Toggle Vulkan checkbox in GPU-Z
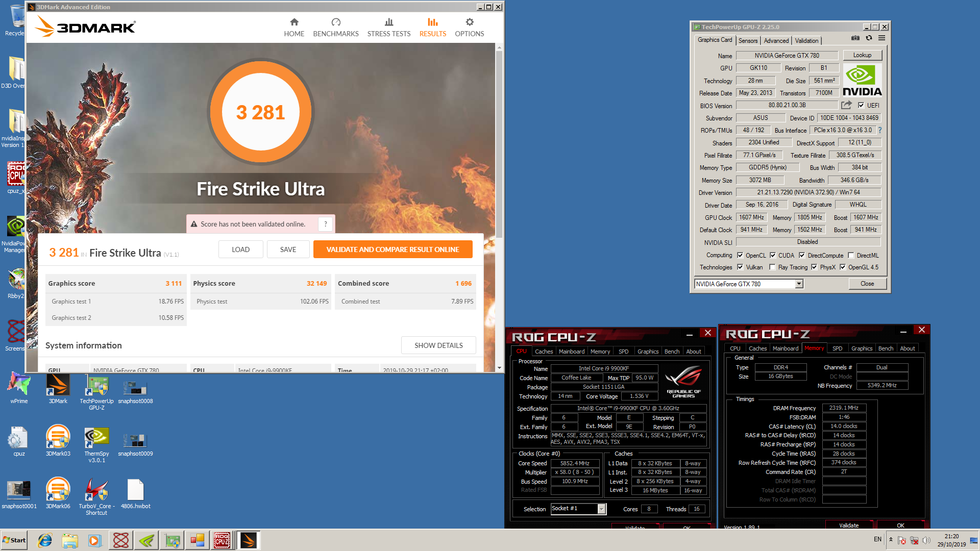Screen dimensions: 980x551 pos(740,267)
